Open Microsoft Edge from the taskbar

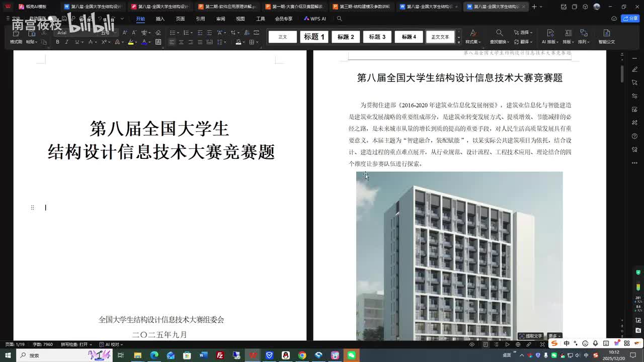pos(154,355)
